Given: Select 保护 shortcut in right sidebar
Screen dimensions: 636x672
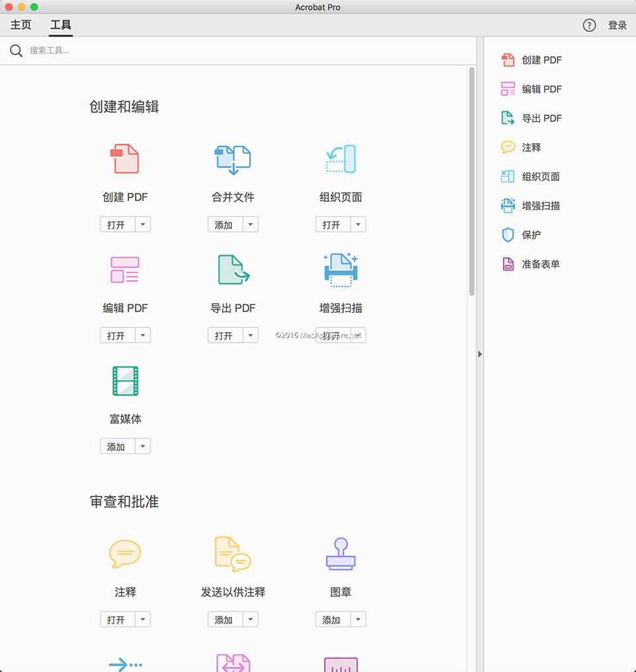Looking at the screenshot, I should (531, 235).
